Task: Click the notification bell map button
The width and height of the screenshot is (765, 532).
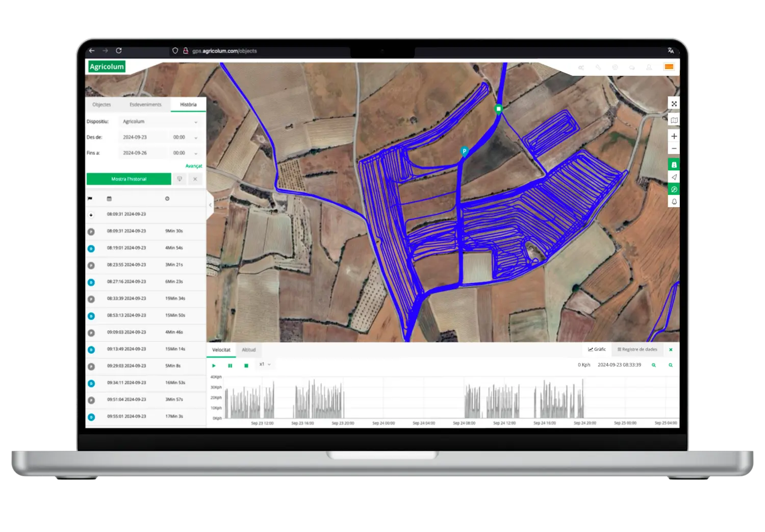Action: point(674,202)
